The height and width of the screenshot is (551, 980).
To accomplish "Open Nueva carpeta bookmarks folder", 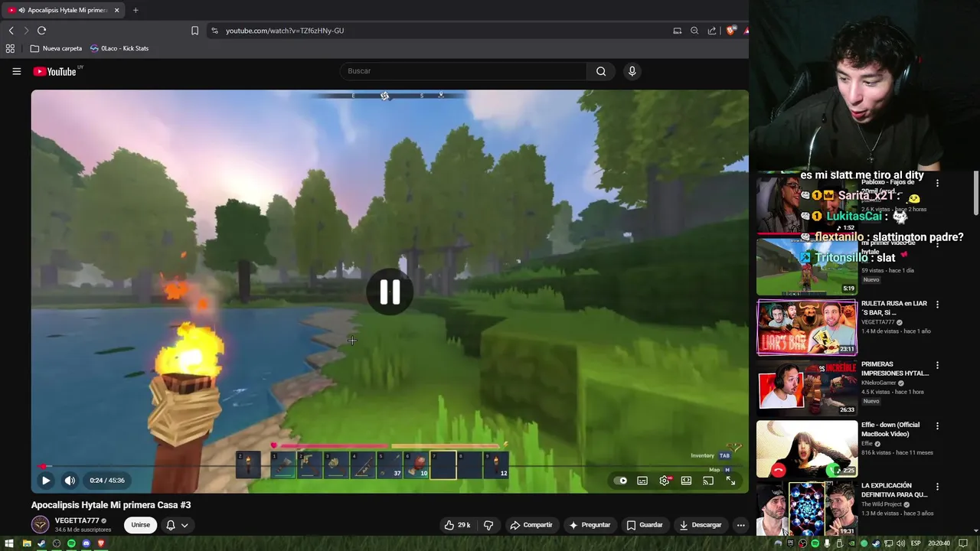I will 56,48.
